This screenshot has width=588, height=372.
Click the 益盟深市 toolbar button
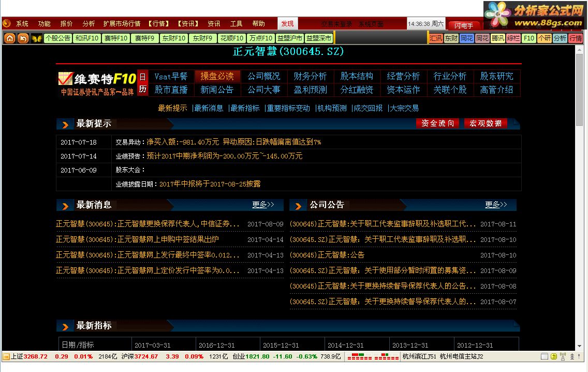tap(319, 38)
